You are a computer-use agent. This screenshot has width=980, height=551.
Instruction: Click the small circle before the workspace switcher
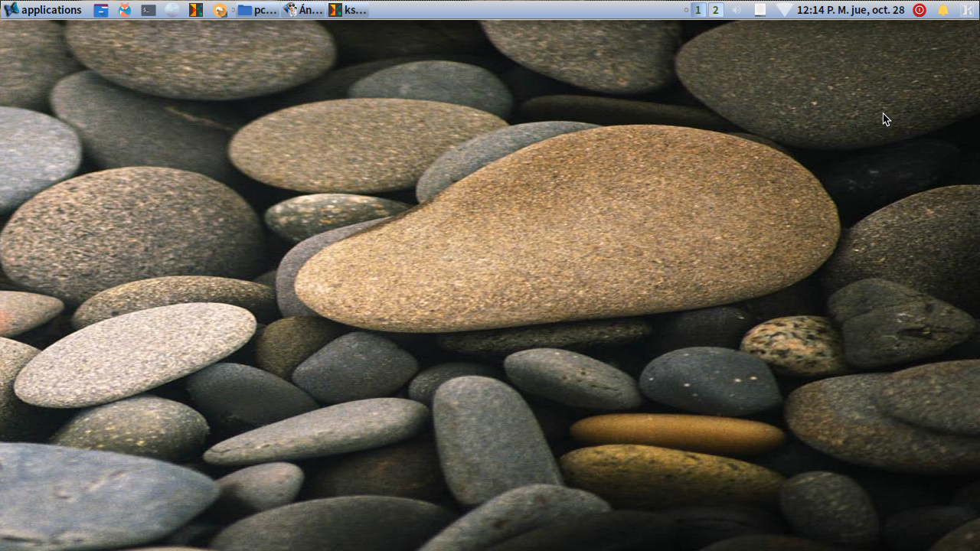(686, 10)
